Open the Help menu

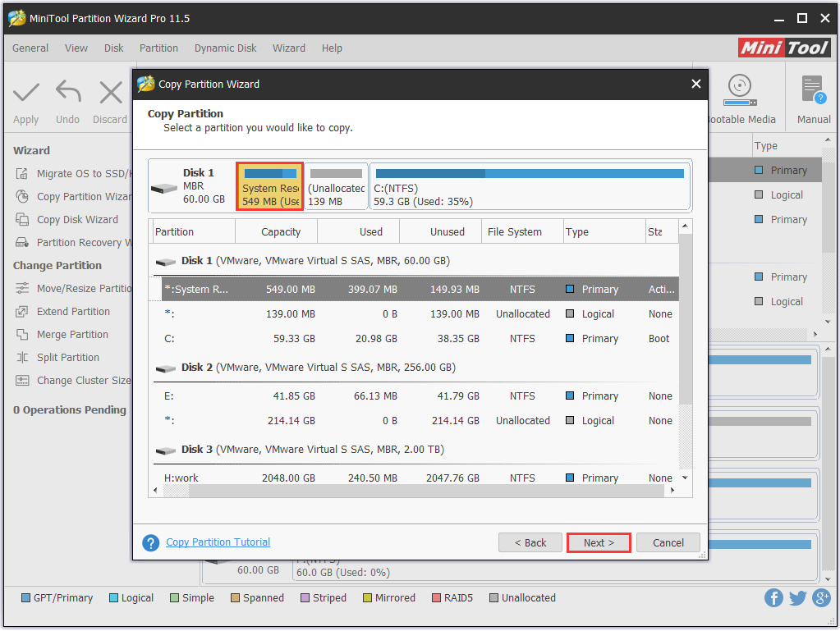click(x=332, y=48)
